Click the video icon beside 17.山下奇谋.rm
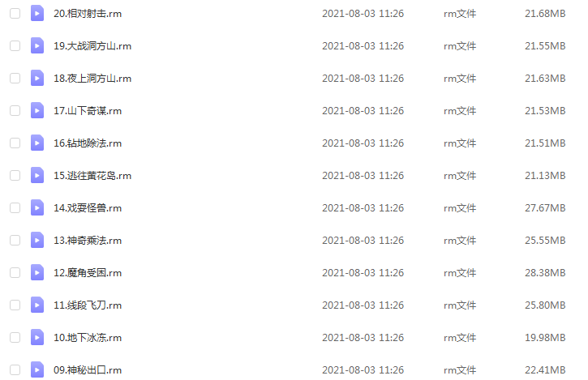588x380 pixels. pyautogui.click(x=37, y=110)
